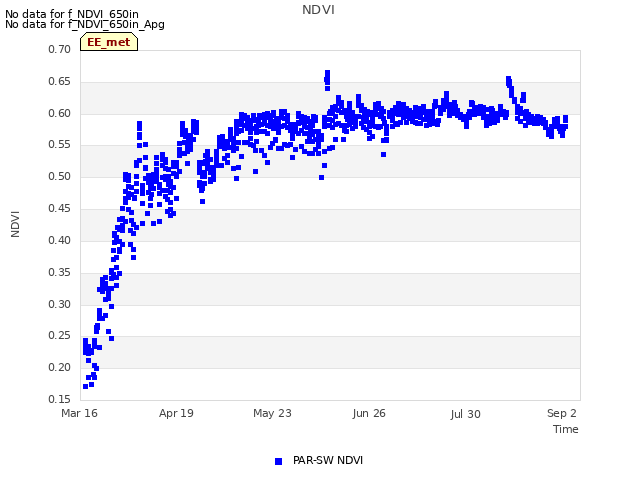This screenshot has width=640, height=480.
Task: Click the Jun 26 x-axis tick label
Action: (x=369, y=413)
